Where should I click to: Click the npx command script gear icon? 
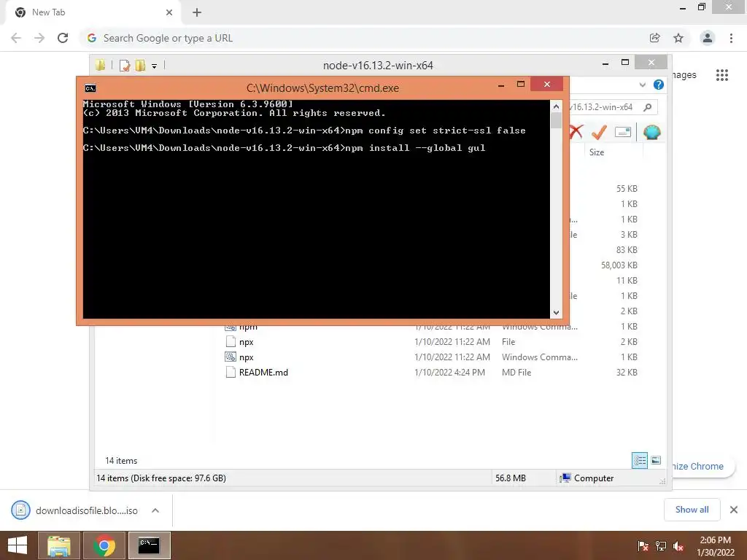point(231,357)
